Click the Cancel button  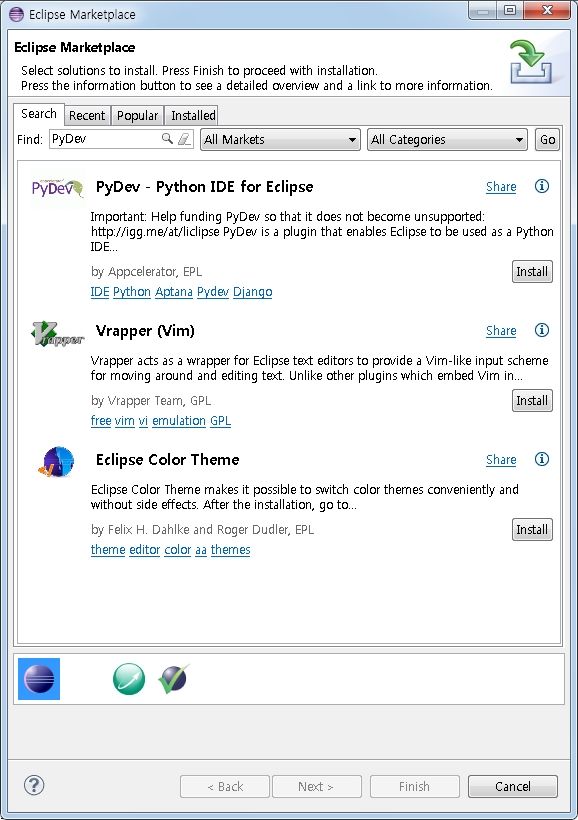coord(513,787)
